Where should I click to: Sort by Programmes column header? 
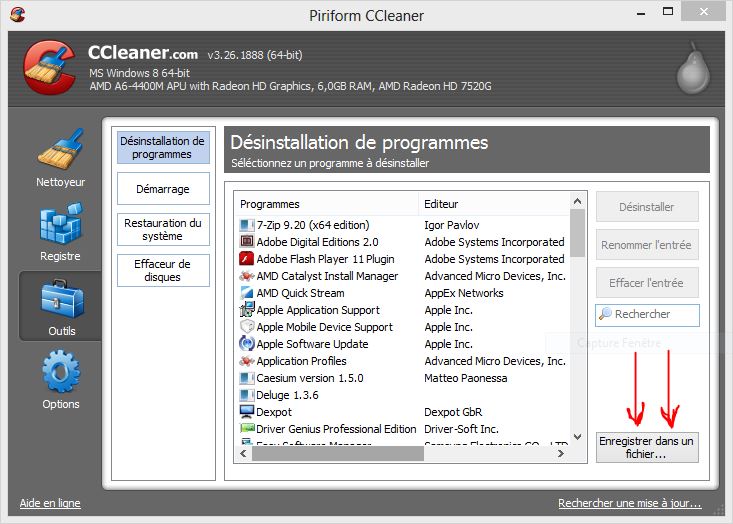pyautogui.click(x=326, y=204)
